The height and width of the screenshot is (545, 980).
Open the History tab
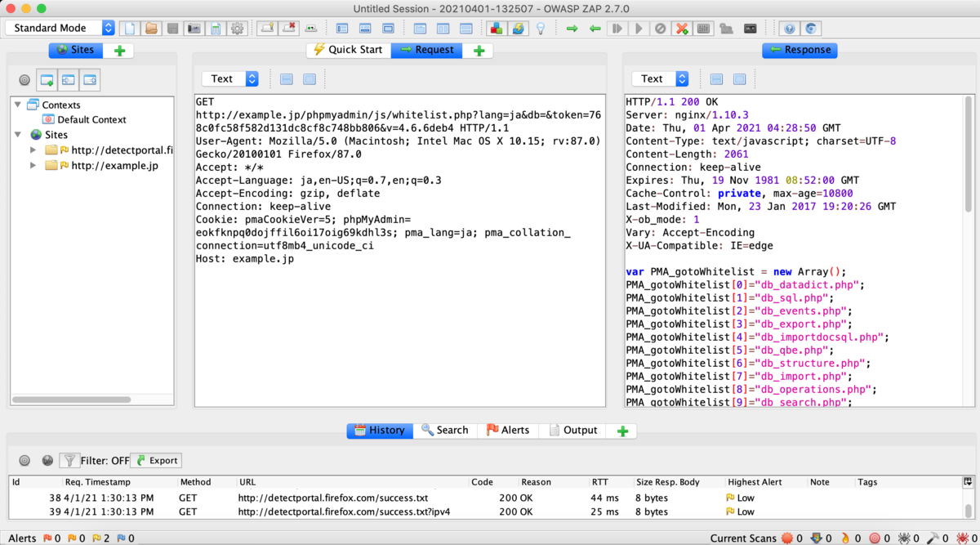pyautogui.click(x=380, y=430)
